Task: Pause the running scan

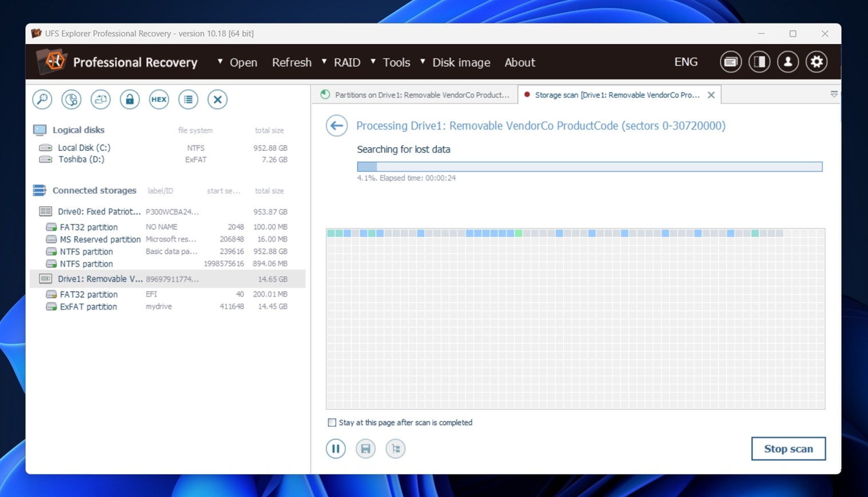Action: pyautogui.click(x=336, y=448)
